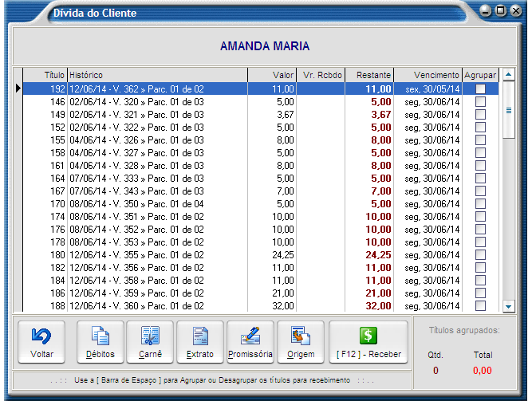Enable Agrupar for título 155
This screenshot has width=532, height=401.
coord(480,140)
